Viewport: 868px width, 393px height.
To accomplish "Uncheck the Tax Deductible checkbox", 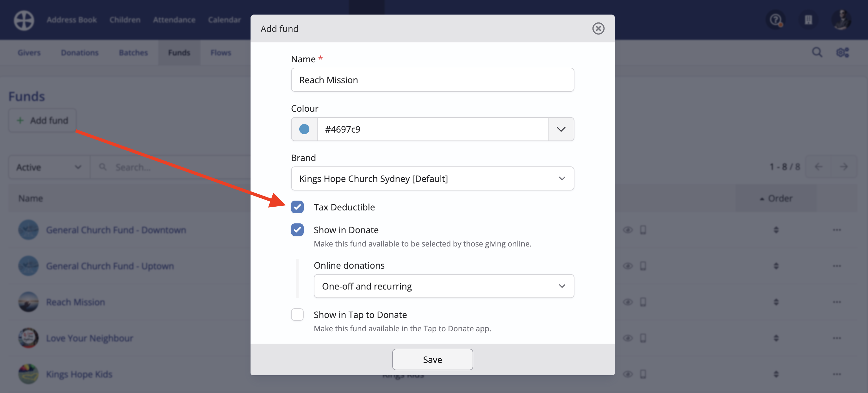I will click(297, 207).
